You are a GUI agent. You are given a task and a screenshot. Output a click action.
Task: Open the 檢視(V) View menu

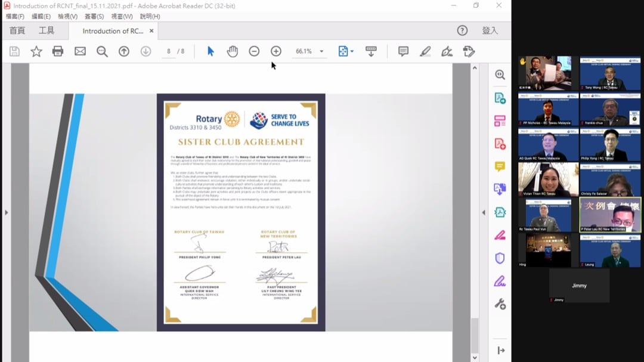68,17
